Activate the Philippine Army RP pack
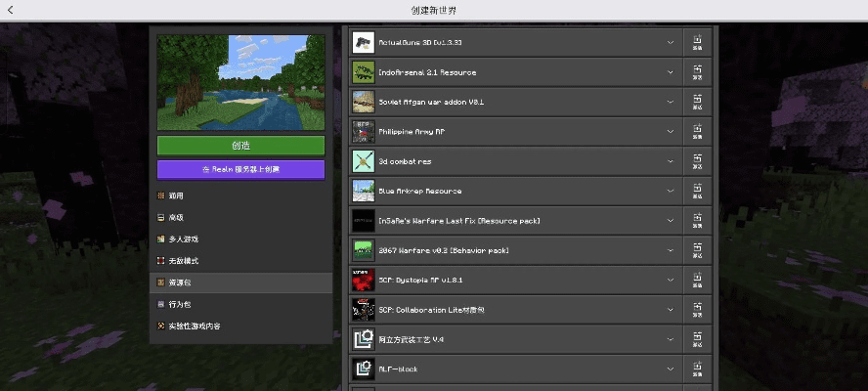 (x=698, y=131)
